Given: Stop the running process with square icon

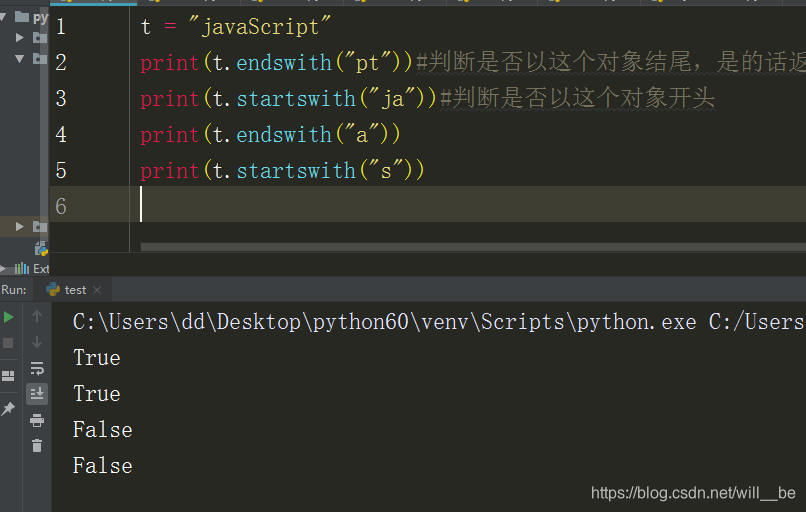Looking at the screenshot, I should point(8,343).
